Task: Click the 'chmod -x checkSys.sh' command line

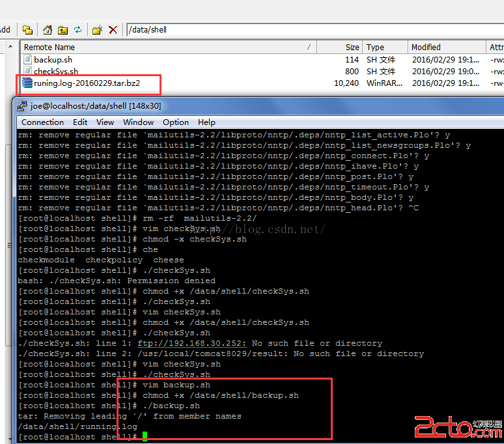Action: pos(132,240)
